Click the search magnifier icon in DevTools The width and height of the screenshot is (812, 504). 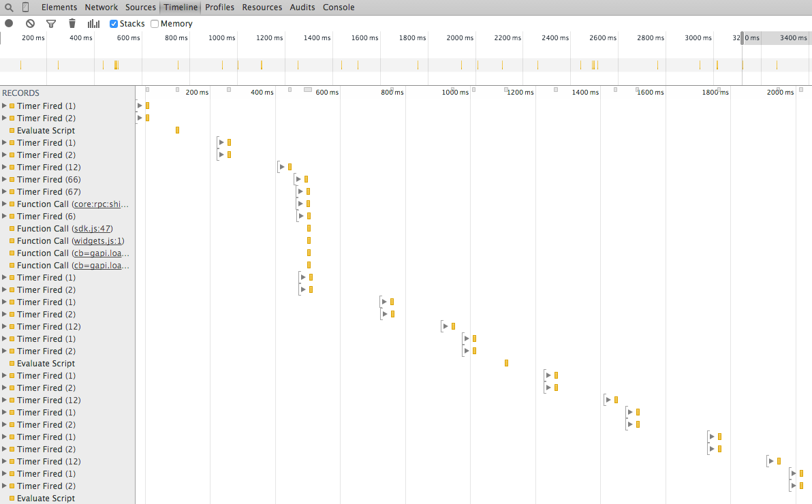click(x=9, y=7)
